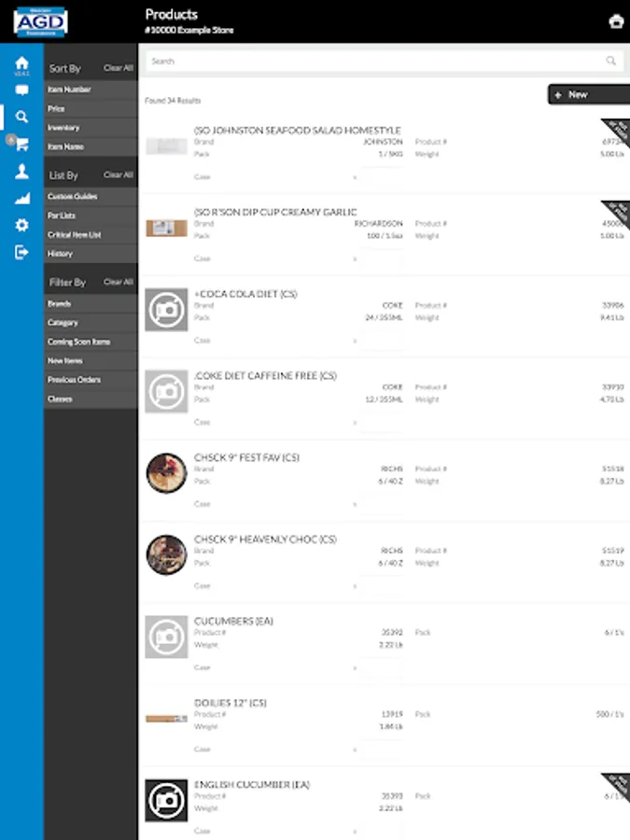Select CHSCK 9" Heavenly Choc (CS) title

click(265, 539)
